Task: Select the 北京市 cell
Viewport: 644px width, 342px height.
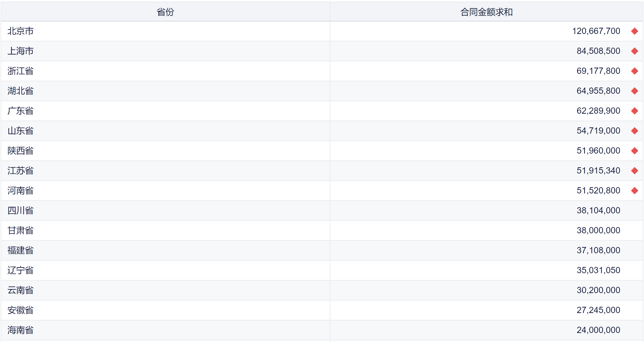Action: [21, 31]
